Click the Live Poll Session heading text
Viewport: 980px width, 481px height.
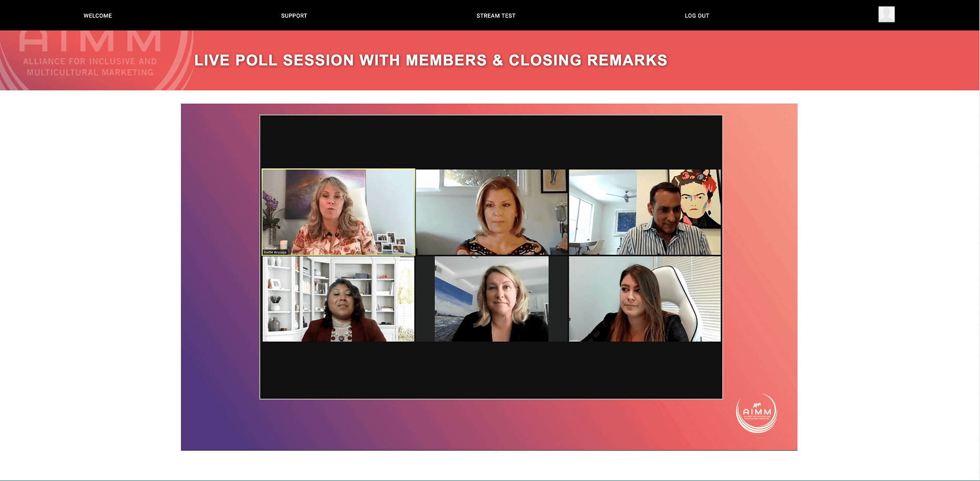(431, 60)
